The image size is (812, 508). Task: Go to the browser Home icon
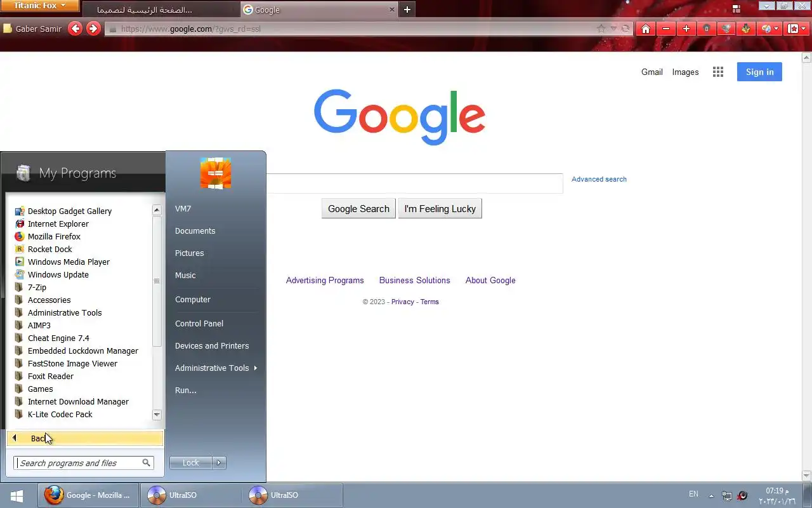point(645,29)
